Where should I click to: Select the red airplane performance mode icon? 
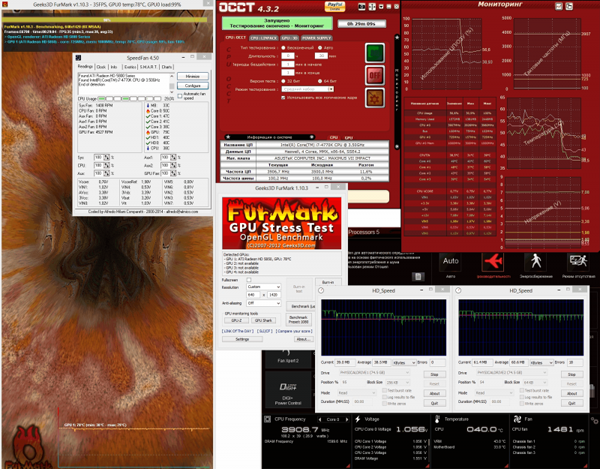pos(493,262)
